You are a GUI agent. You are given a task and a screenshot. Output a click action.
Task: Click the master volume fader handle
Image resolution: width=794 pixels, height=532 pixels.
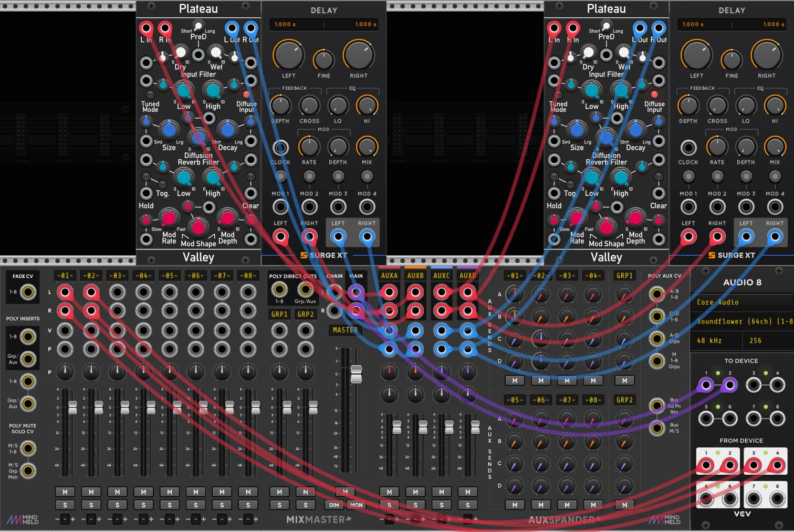click(357, 373)
